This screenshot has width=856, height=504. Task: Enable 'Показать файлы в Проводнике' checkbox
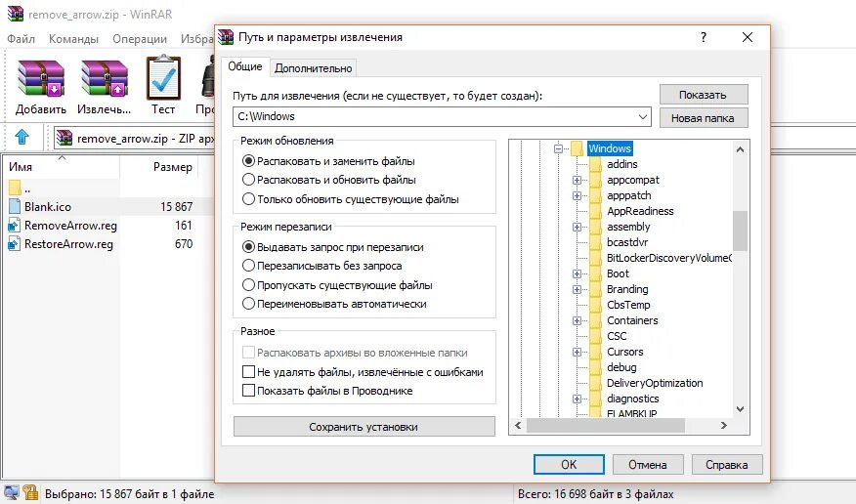[248, 391]
